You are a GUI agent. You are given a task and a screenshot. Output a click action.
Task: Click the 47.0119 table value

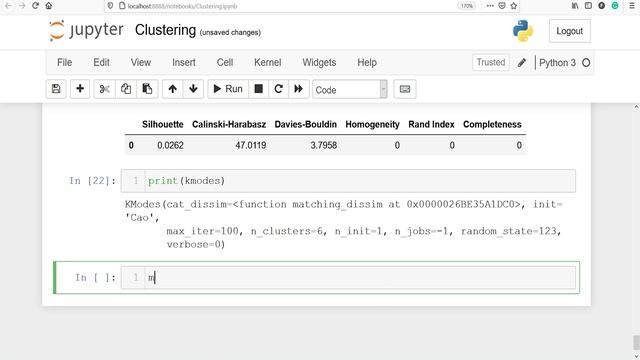(x=251, y=145)
